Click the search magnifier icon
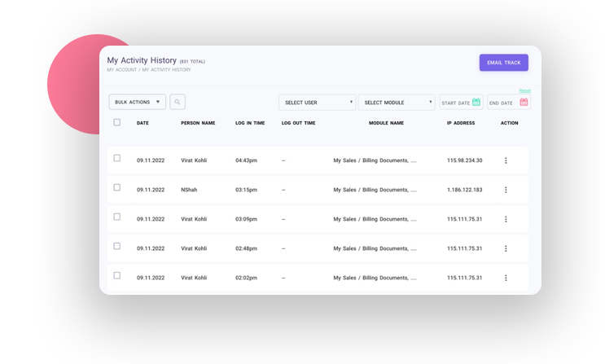This screenshot has width=605, height=364. tap(178, 102)
